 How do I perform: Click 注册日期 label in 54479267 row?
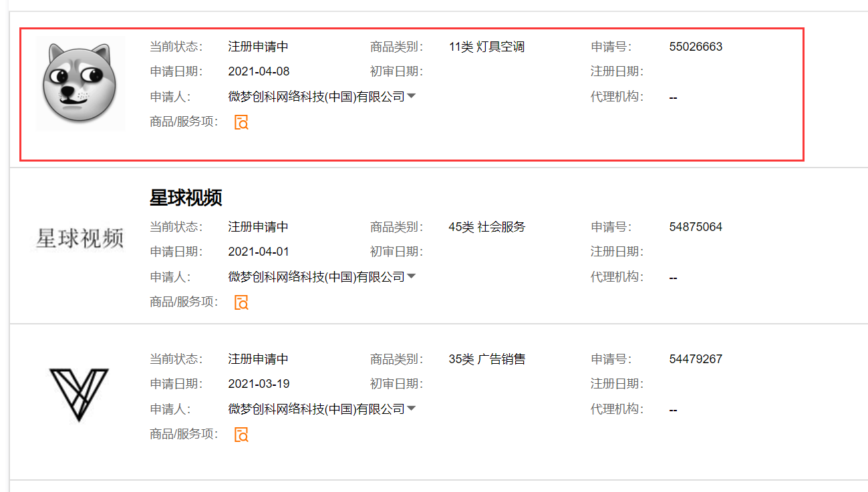tap(617, 384)
